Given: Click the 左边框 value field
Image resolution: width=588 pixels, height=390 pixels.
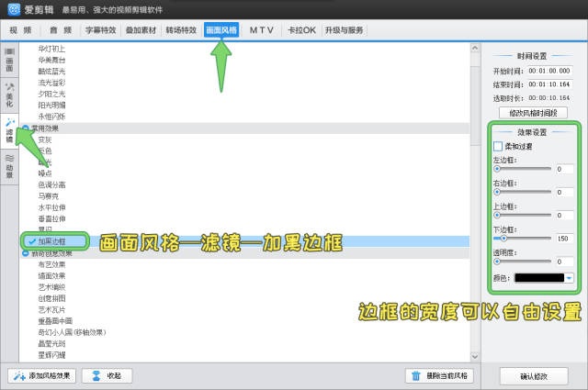Looking at the screenshot, I should tap(564, 170).
